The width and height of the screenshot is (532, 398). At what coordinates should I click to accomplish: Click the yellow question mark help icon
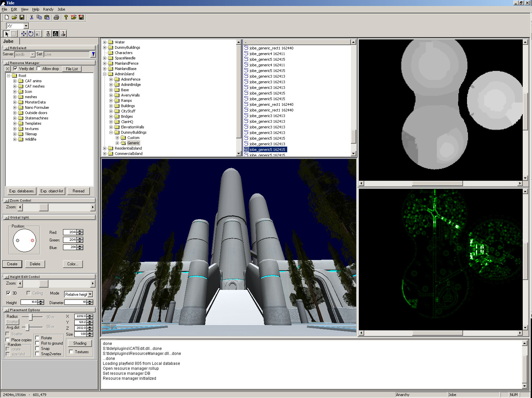(66, 17)
